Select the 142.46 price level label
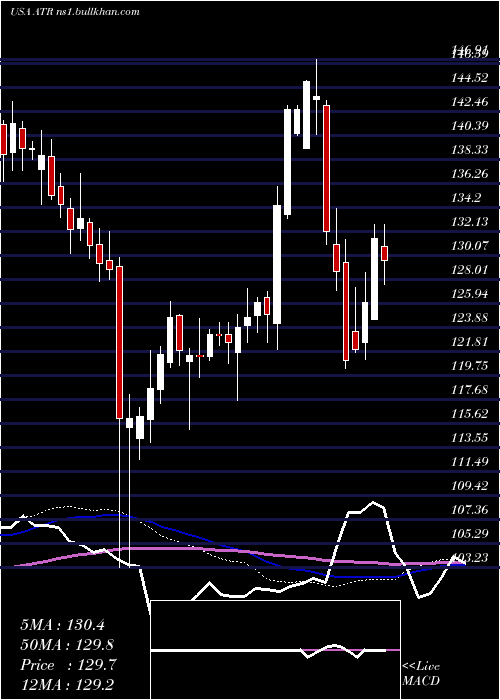This screenshot has width=500, height=700. click(x=470, y=102)
